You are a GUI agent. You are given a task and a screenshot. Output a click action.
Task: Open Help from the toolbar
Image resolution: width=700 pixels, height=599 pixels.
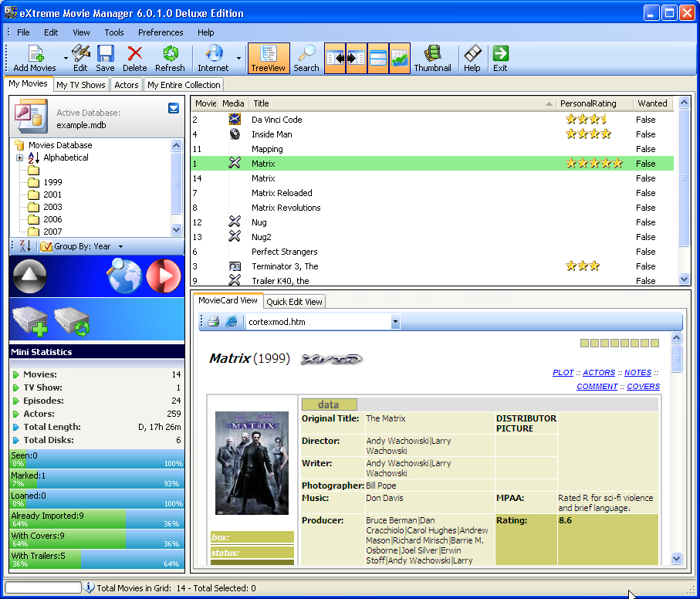click(x=472, y=58)
